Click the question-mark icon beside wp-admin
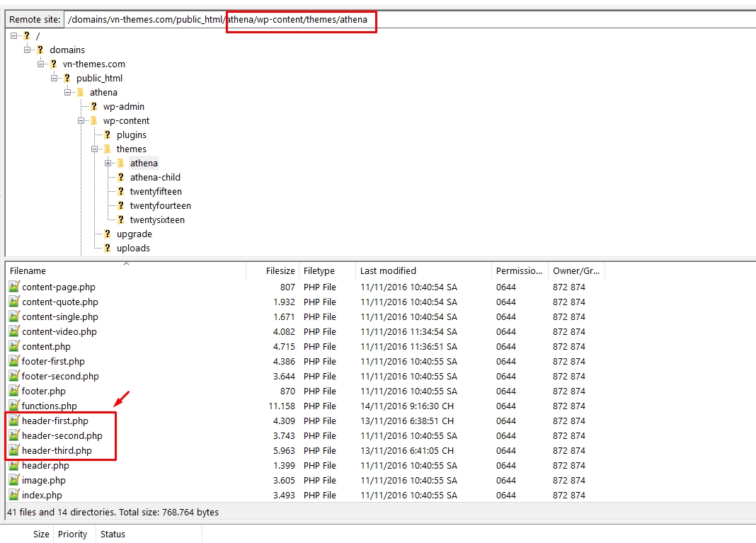Viewport: 756px width, 543px height. 93,107
